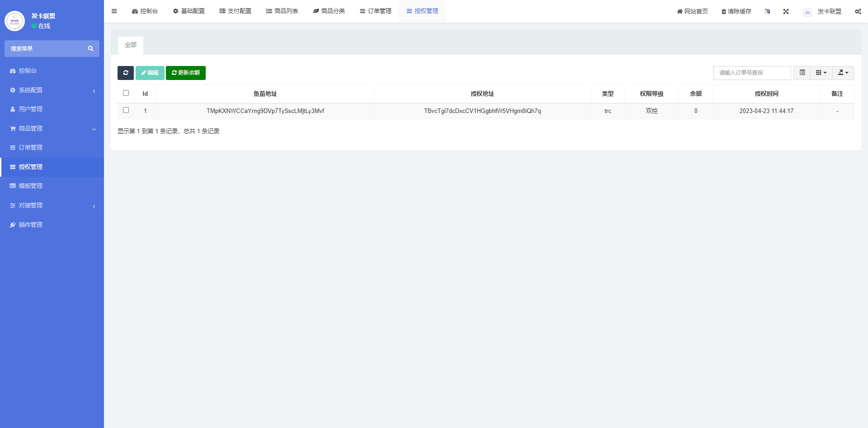Click the 类型 column header
The image size is (868, 428).
coord(608,94)
